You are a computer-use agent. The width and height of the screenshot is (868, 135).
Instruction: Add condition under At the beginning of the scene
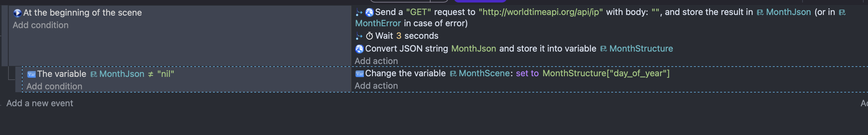tap(40, 25)
